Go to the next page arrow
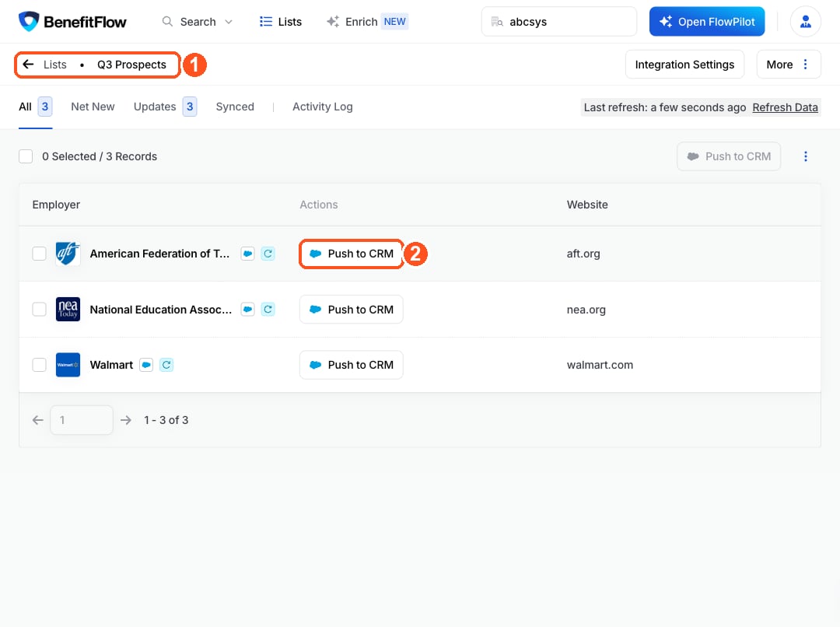 click(x=126, y=420)
